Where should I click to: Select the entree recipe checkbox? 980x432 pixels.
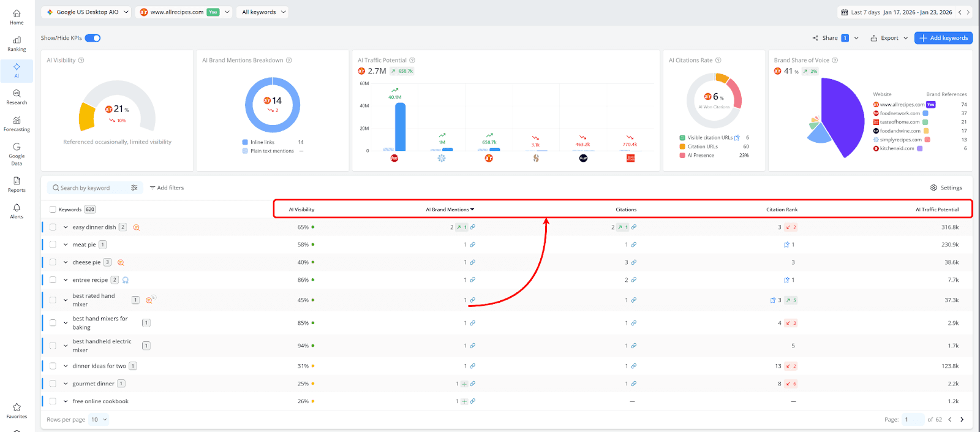53,280
